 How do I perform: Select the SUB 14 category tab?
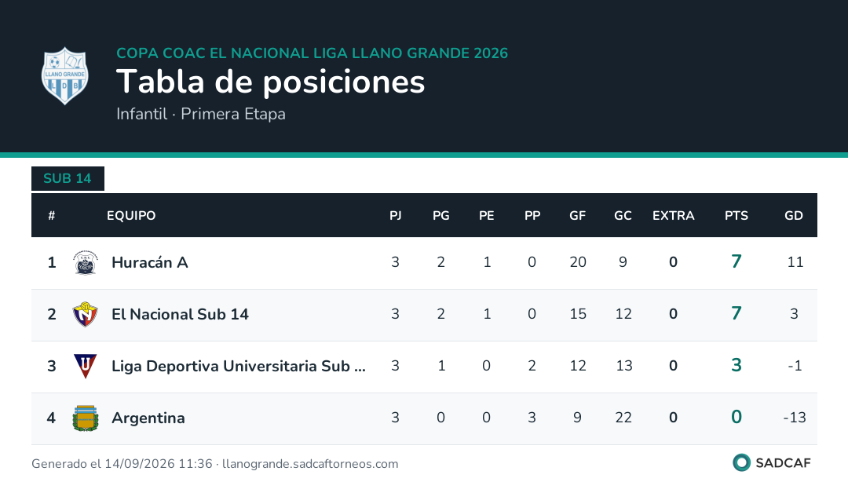click(x=68, y=178)
